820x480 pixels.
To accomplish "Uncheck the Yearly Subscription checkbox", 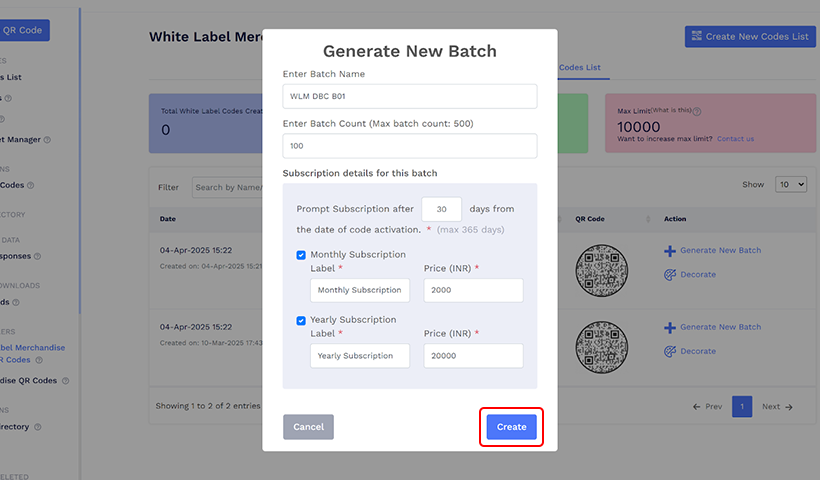I will (x=301, y=320).
